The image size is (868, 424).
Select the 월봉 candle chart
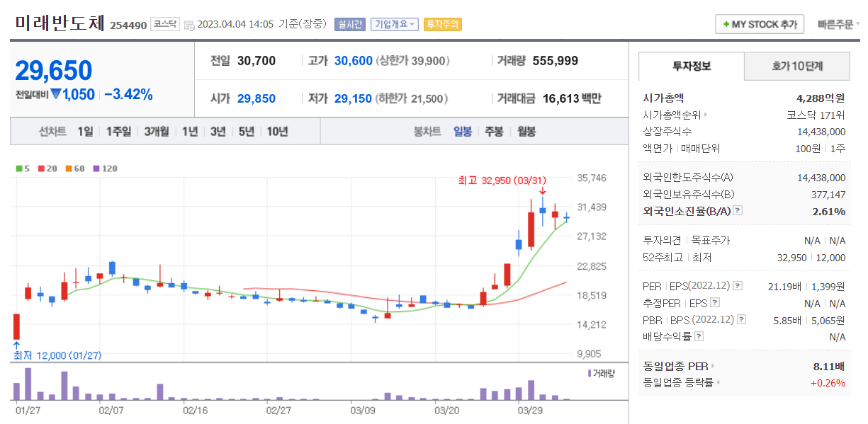[526, 131]
